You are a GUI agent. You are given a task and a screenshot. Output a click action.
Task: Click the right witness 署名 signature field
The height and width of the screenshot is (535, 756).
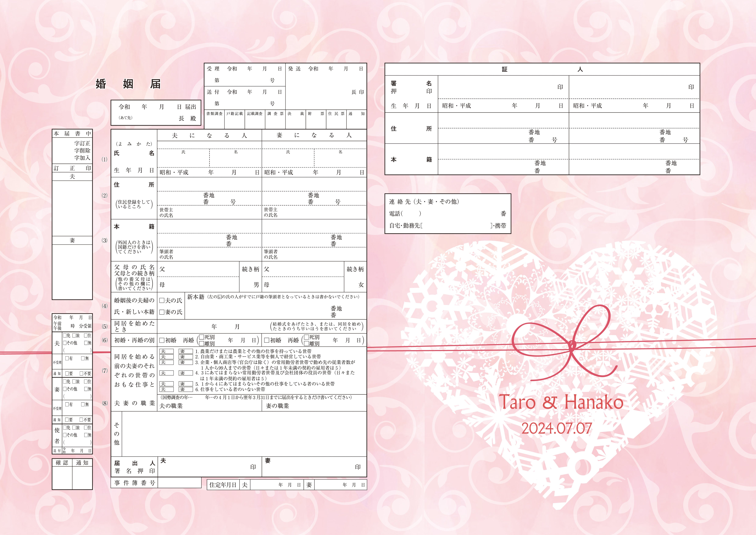[634, 87]
